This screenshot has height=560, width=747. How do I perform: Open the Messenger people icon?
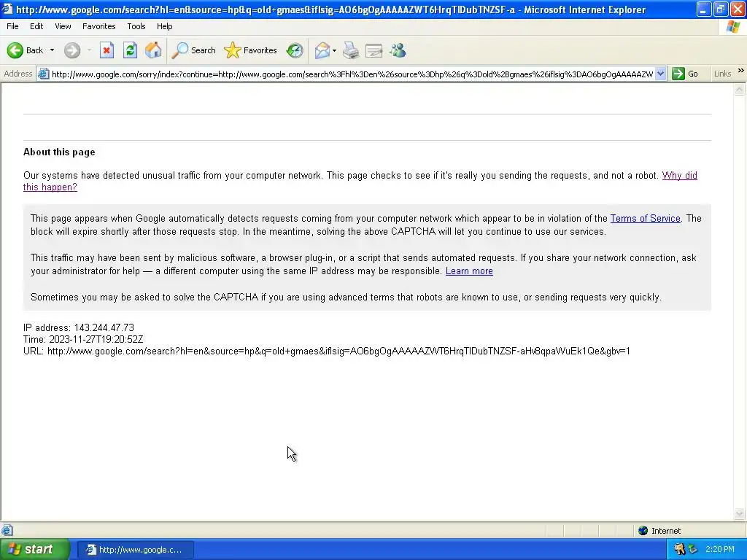398,50
